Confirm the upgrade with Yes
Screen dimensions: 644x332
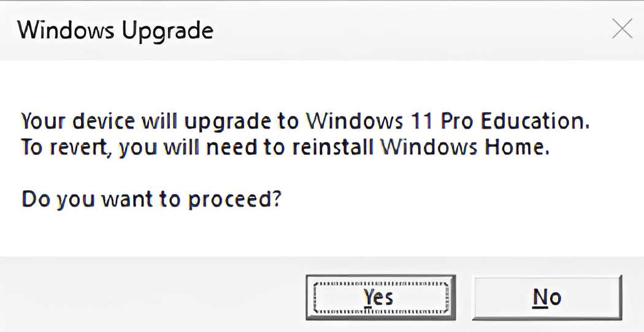[x=381, y=298]
